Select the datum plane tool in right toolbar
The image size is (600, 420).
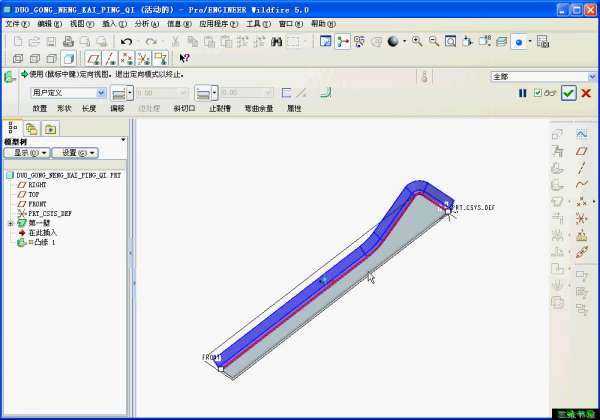click(x=581, y=150)
